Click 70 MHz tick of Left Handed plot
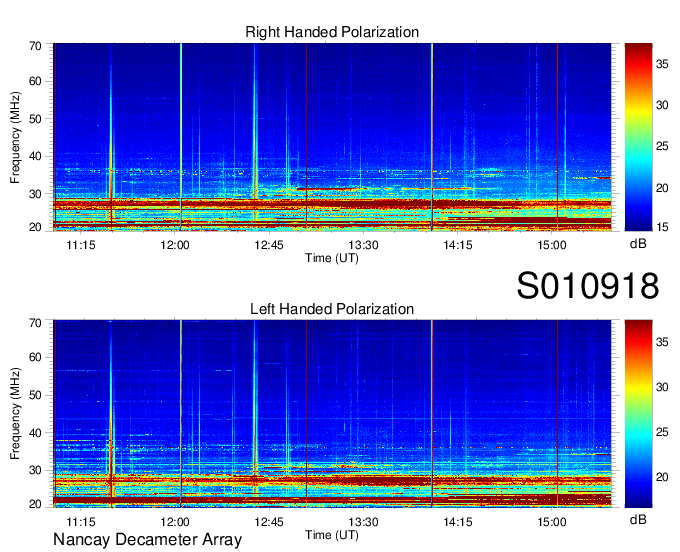680x552 pixels. tap(35, 323)
